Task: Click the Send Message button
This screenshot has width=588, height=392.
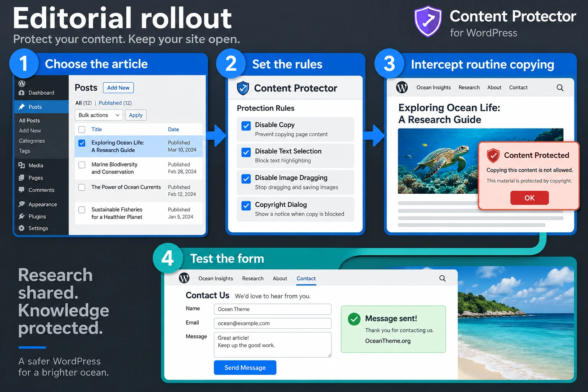Action: coord(245,367)
